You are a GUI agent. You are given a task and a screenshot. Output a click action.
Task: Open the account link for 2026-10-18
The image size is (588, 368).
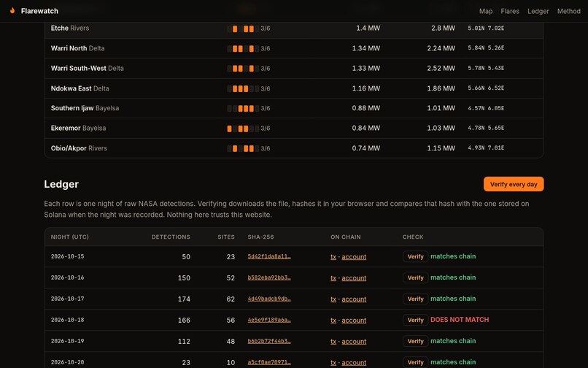click(354, 321)
